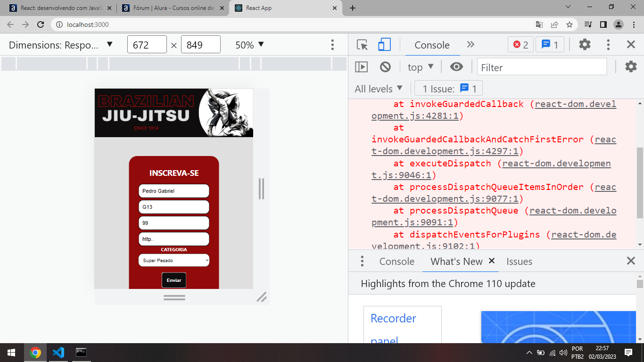
Task: Open the blue messages counter badge
Action: (550, 45)
